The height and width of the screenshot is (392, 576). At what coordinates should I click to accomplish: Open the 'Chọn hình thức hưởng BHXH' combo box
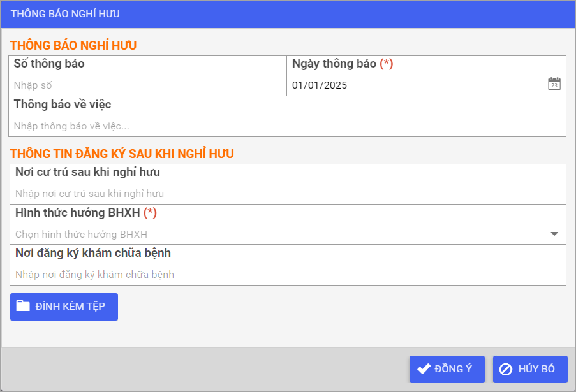(x=281, y=234)
